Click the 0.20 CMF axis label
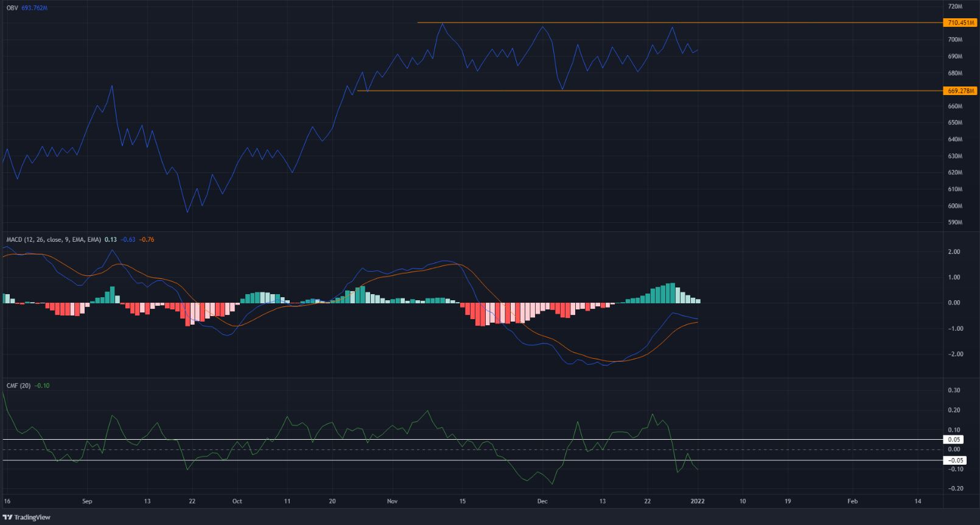Image resolution: width=980 pixels, height=525 pixels. coord(954,410)
